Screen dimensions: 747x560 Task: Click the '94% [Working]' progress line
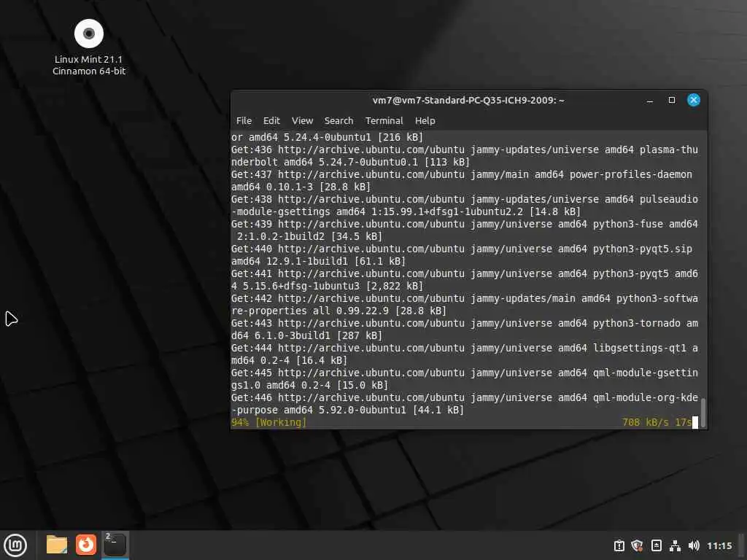(269, 422)
